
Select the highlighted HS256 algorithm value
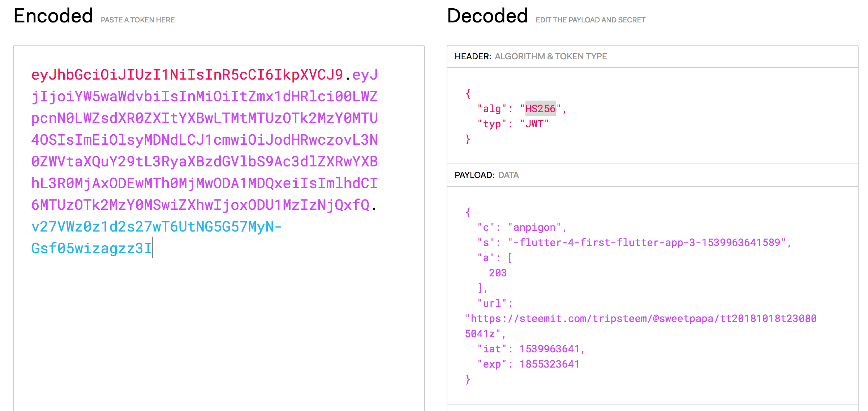pos(540,109)
